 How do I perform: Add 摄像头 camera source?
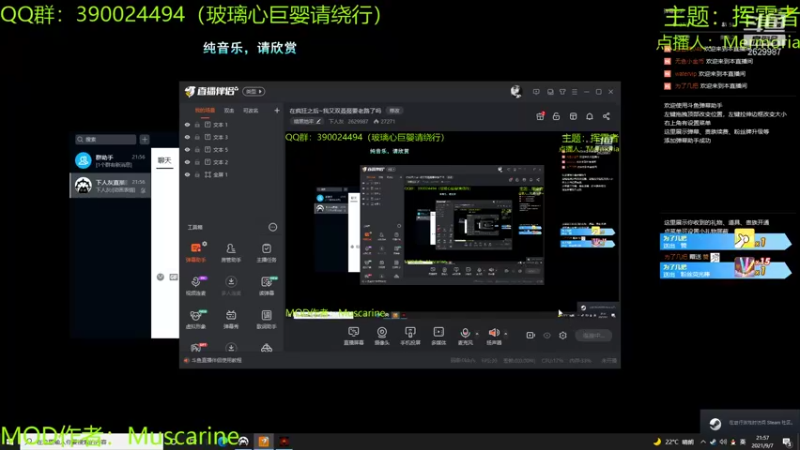coord(382,336)
